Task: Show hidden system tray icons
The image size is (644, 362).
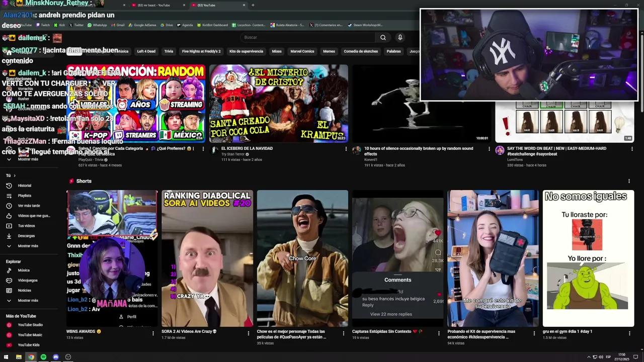Action: [x=589, y=357]
